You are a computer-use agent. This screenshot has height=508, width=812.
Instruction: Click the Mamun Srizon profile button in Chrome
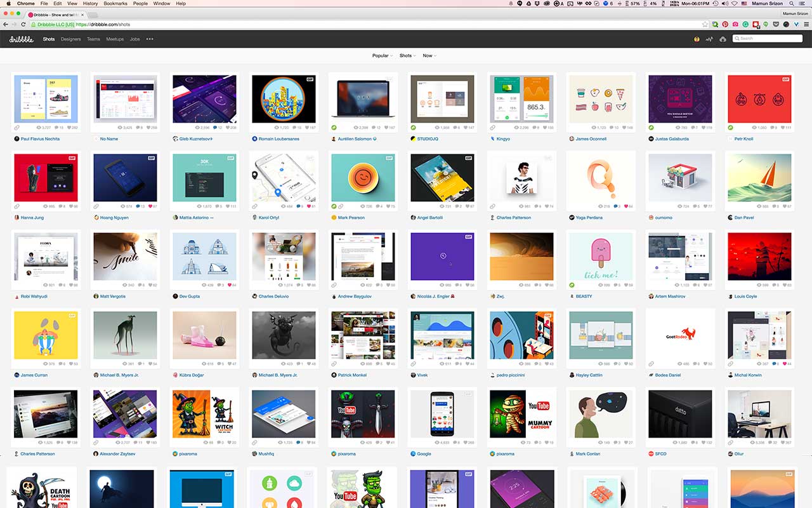[x=794, y=13]
